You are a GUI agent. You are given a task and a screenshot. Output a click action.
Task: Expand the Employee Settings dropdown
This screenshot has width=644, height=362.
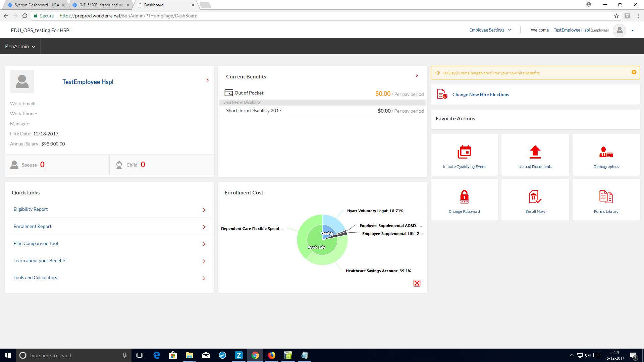click(490, 30)
